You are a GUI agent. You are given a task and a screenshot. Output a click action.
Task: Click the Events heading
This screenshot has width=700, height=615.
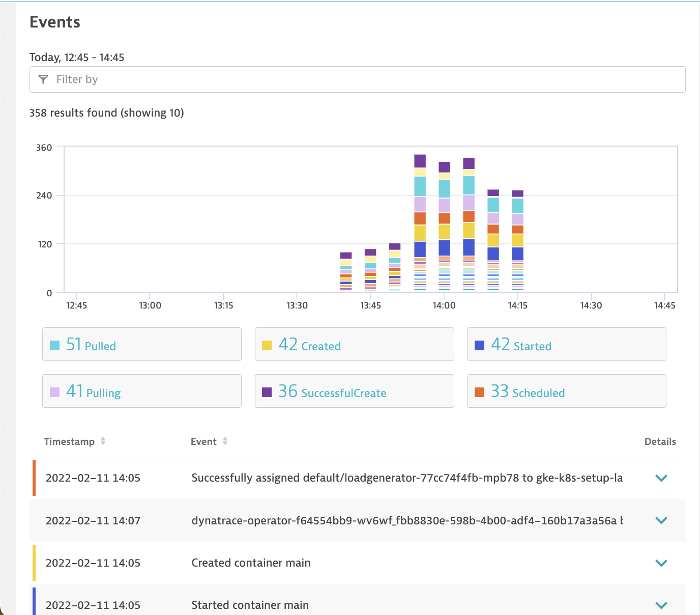coord(55,22)
